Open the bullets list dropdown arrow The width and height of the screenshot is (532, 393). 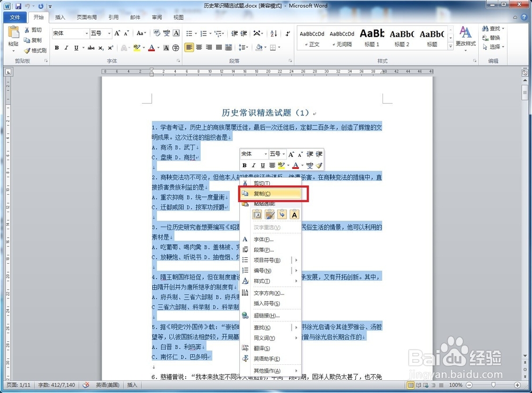[x=196, y=33]
